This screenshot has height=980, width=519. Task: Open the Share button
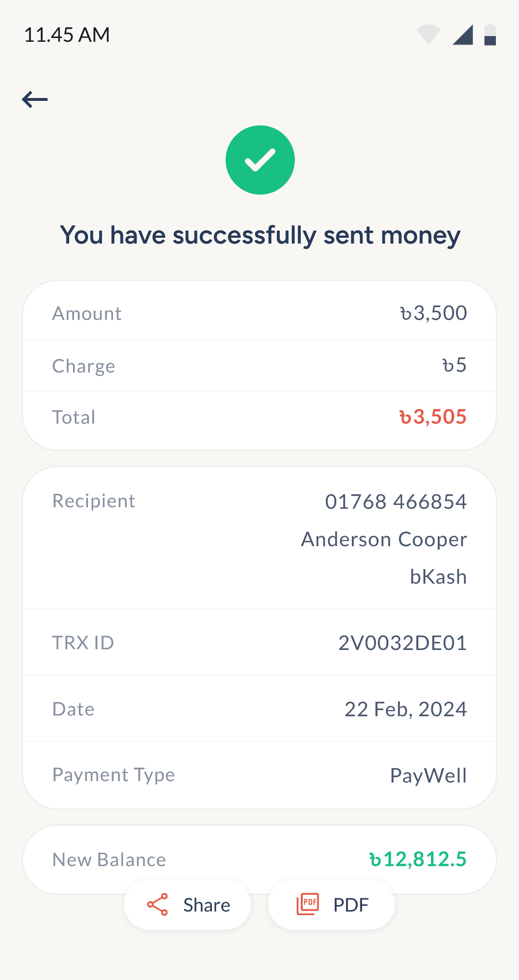coord(187,905)
